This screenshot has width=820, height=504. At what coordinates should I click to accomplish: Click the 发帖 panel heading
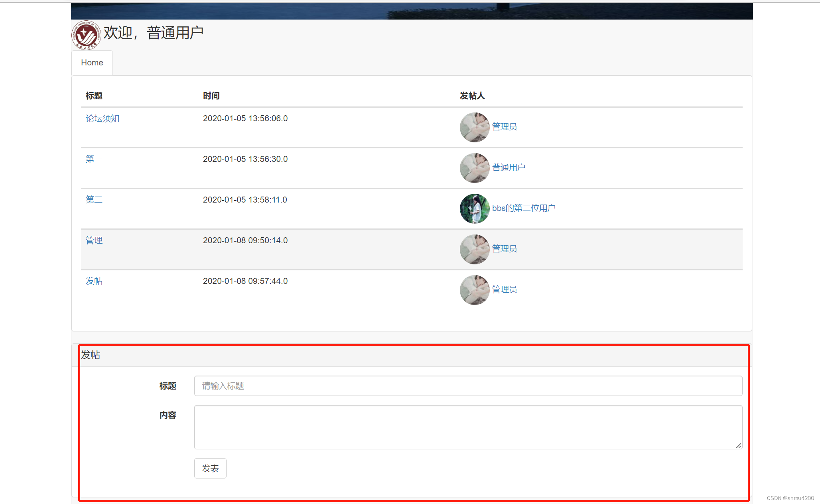tap(91, 355)
